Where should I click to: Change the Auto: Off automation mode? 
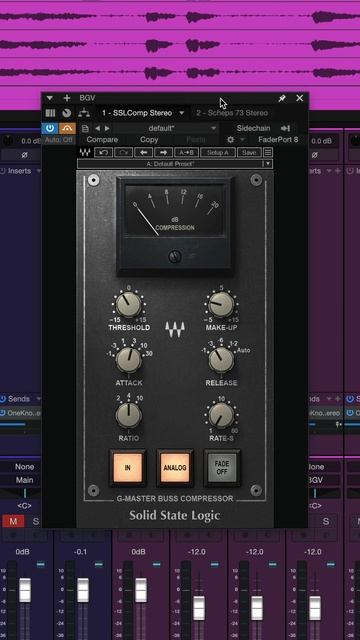[58, 139]
